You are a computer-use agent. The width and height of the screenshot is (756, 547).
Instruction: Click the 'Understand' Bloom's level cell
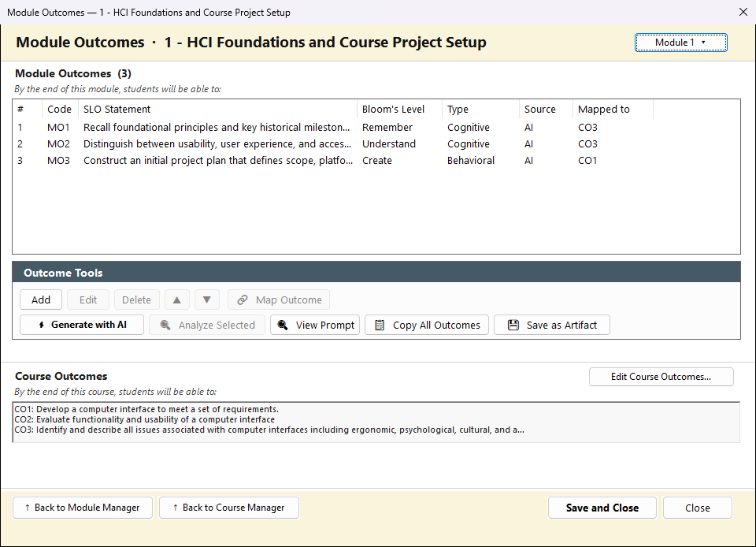[x=388, y=143]
